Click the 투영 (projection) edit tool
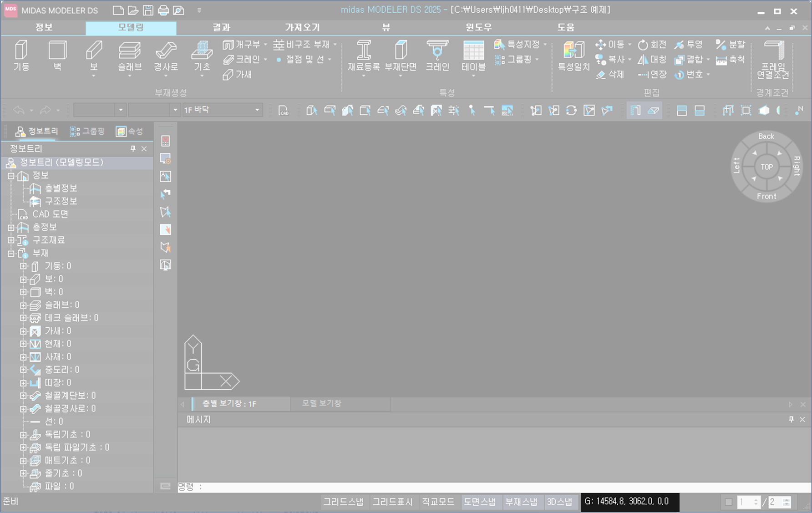812x513 pixels. tap(689, 45)
